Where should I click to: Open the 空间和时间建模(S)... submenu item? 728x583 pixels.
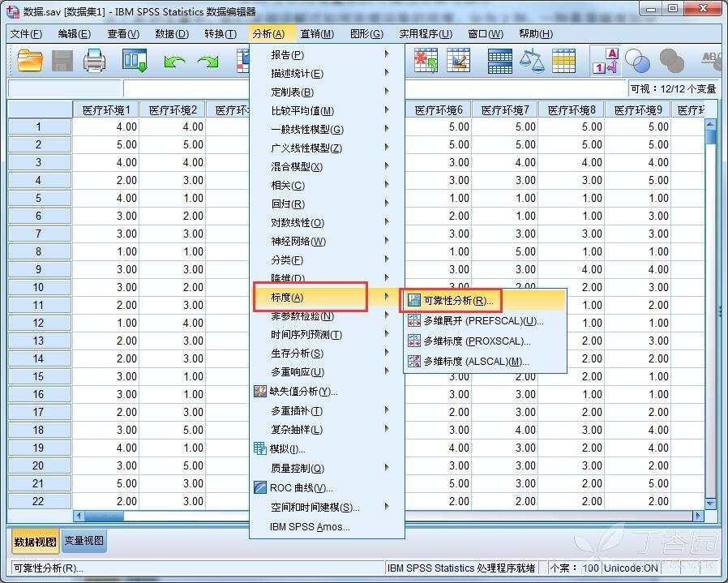[x=328, y=508]
